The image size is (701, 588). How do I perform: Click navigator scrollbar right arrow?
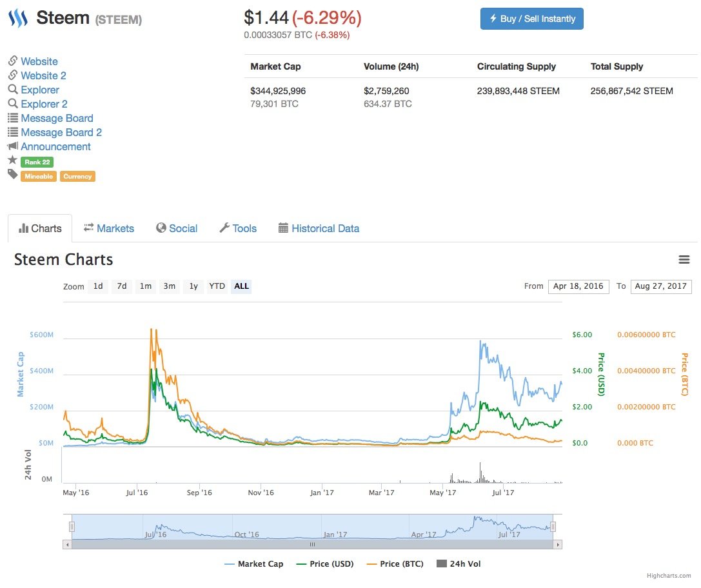point(557,545)
